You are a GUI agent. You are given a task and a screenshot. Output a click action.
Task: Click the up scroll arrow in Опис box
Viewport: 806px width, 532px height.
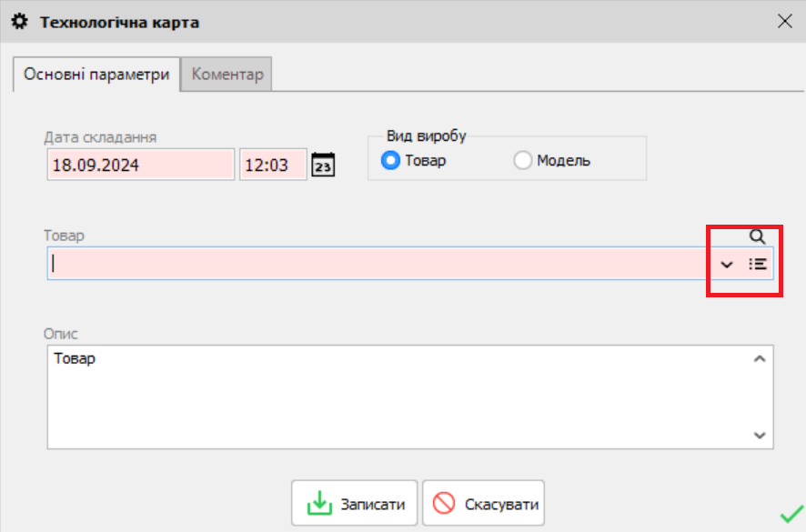tap(758, 358)
